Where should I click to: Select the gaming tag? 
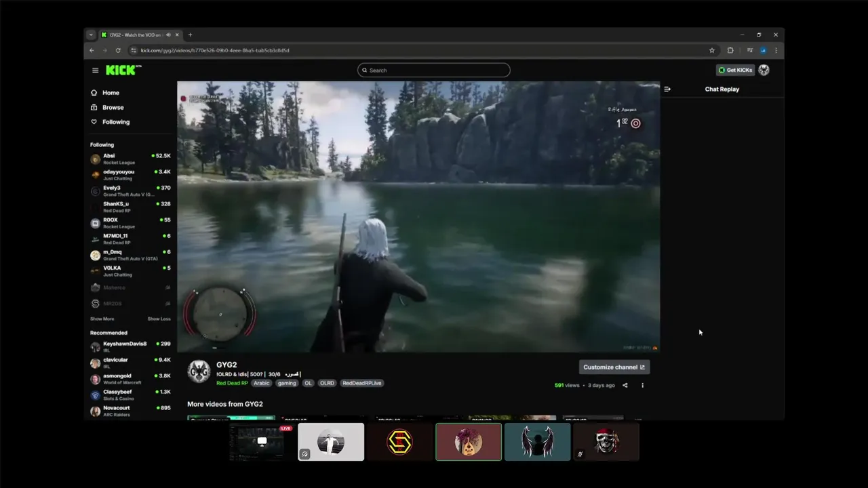(x=287, y=383)
